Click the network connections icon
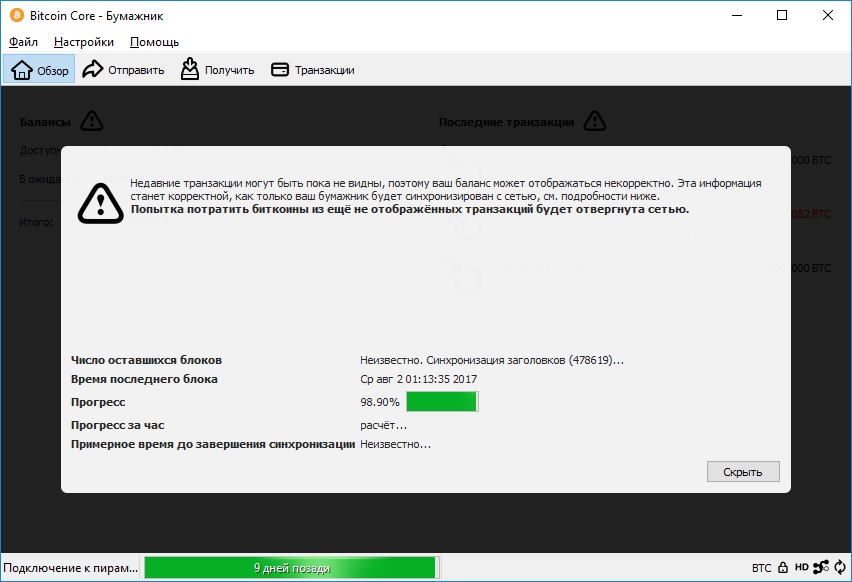Viewport: 852px width, 582px height. pos(820,567)
